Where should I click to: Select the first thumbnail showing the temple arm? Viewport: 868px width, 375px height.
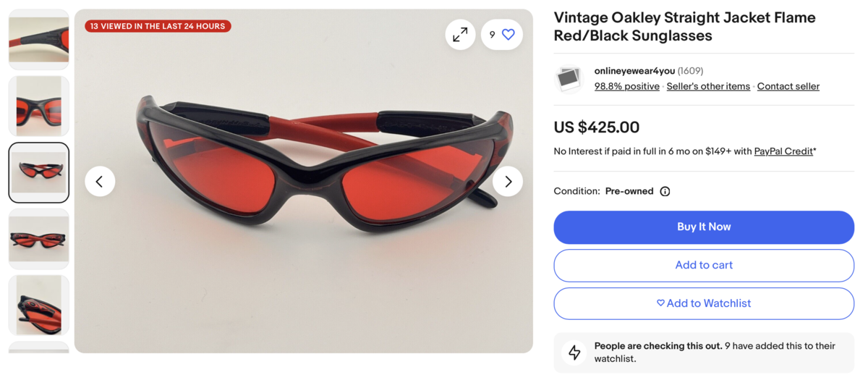(x=39, y=40)
